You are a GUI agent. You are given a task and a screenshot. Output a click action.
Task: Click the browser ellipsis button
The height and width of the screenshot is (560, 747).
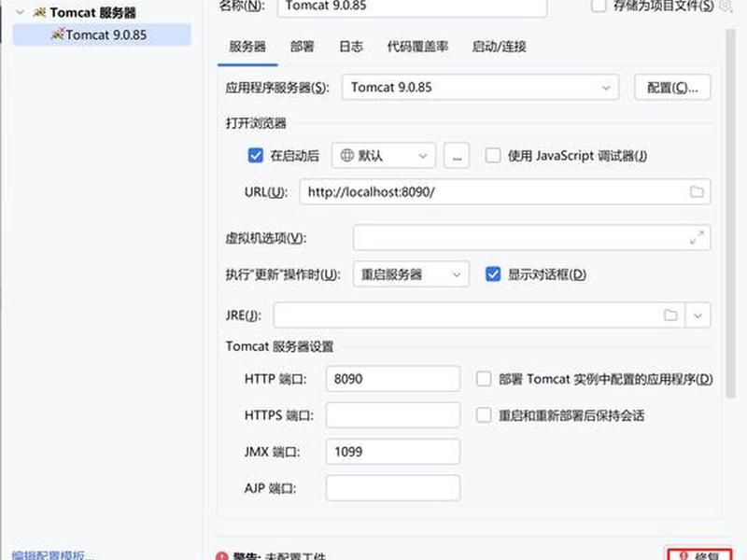(x=457, y=155)
